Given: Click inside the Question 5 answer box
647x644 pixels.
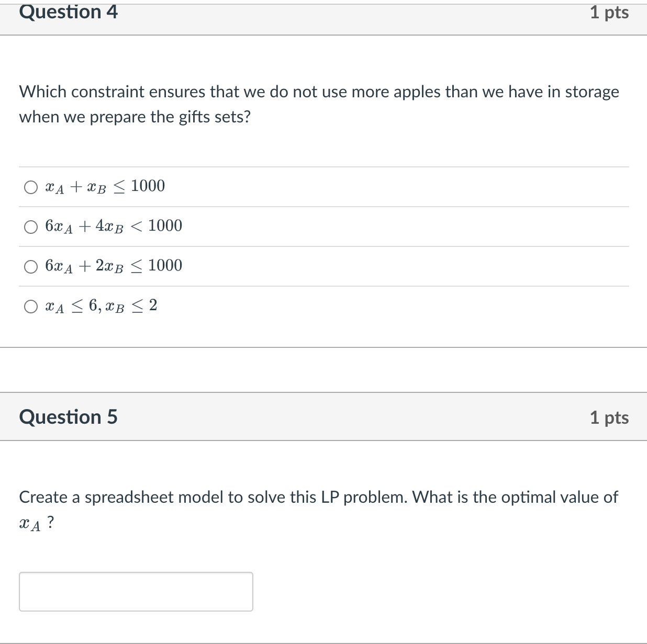Looking at the screenshot, I should click(136, 591).
